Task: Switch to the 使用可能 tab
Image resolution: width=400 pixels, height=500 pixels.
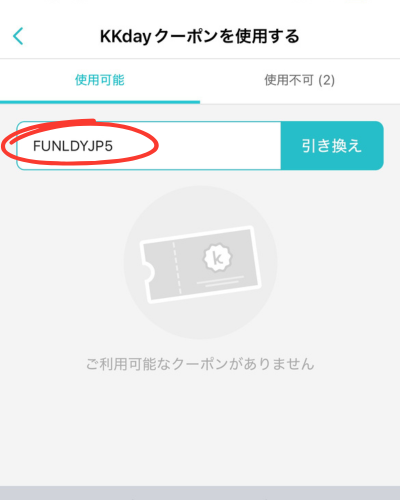Action: click(100, 80)
